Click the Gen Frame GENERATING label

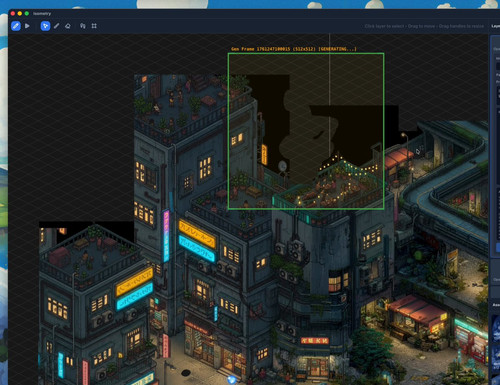click(294, 49)
